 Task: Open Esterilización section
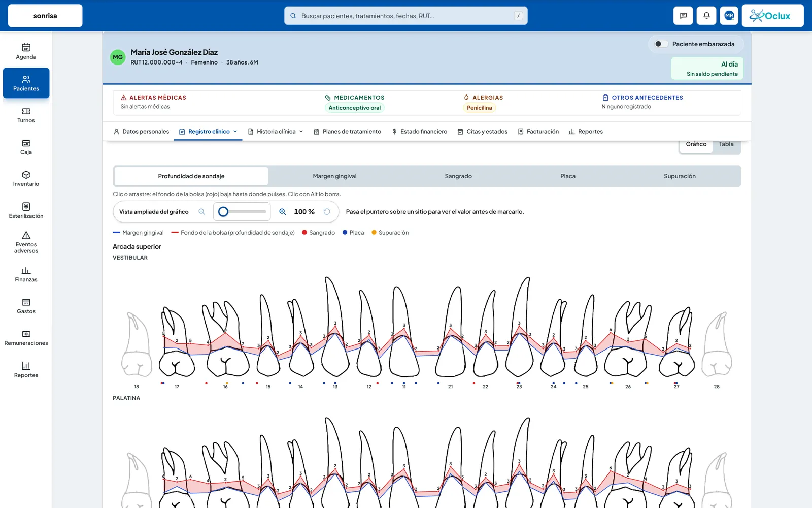pos(26,211)
